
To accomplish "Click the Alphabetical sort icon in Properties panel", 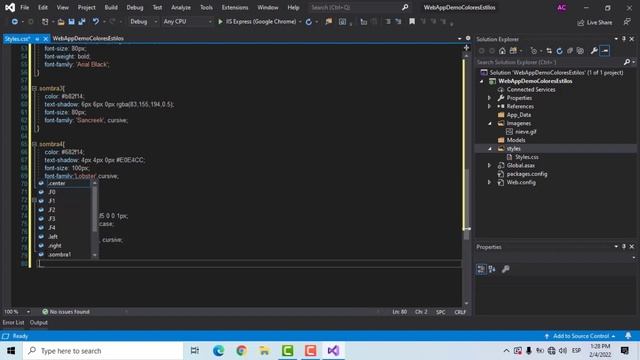I will (x=492, y=269).
